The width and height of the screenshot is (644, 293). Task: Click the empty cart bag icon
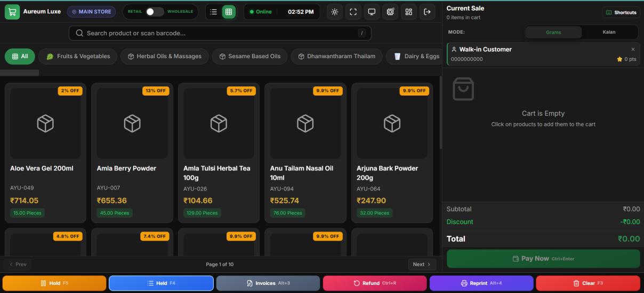click(x=463, y=89)
